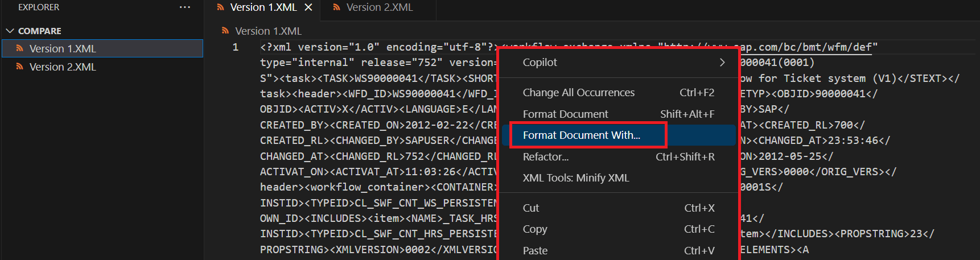Click XML icon on Version 2.XML tab
Viewport: 980px width, 260px height.
[336, 7]
